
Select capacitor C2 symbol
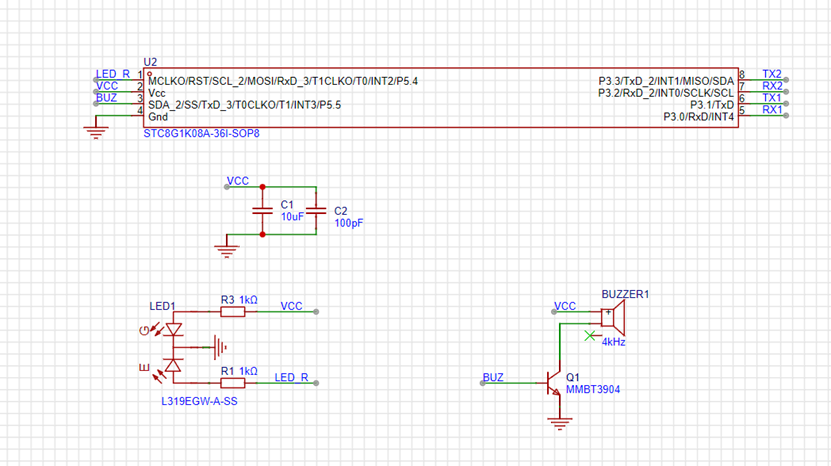tap(316, 211)
